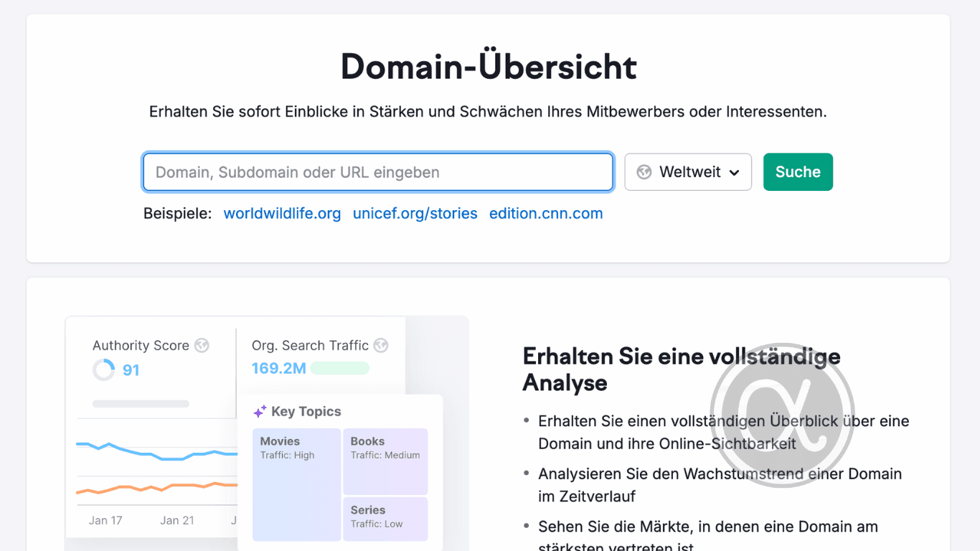Click the Domain-Übersicht page heading
Image resolution: width=980 pixels, height=551 pixels.
coord(489,67)
